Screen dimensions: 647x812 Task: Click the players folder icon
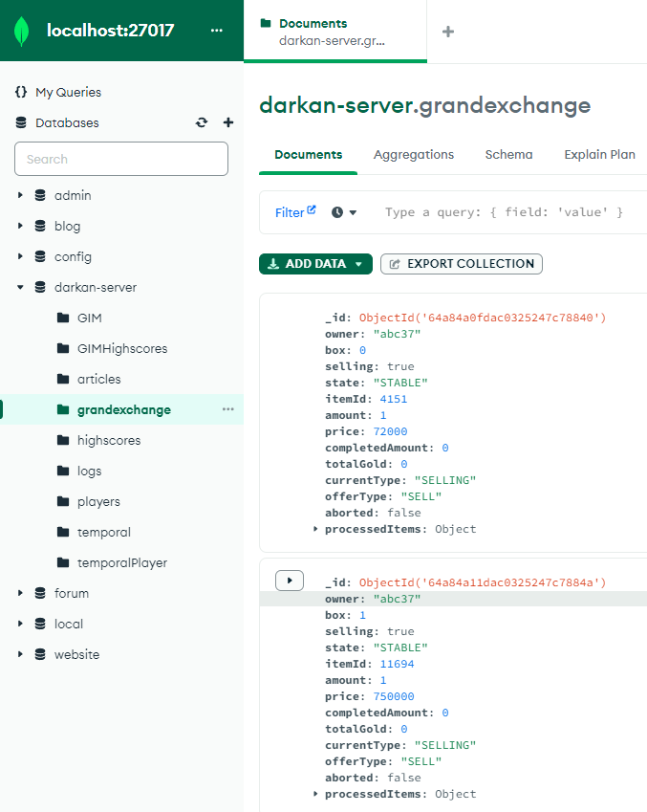coord(63,501)
